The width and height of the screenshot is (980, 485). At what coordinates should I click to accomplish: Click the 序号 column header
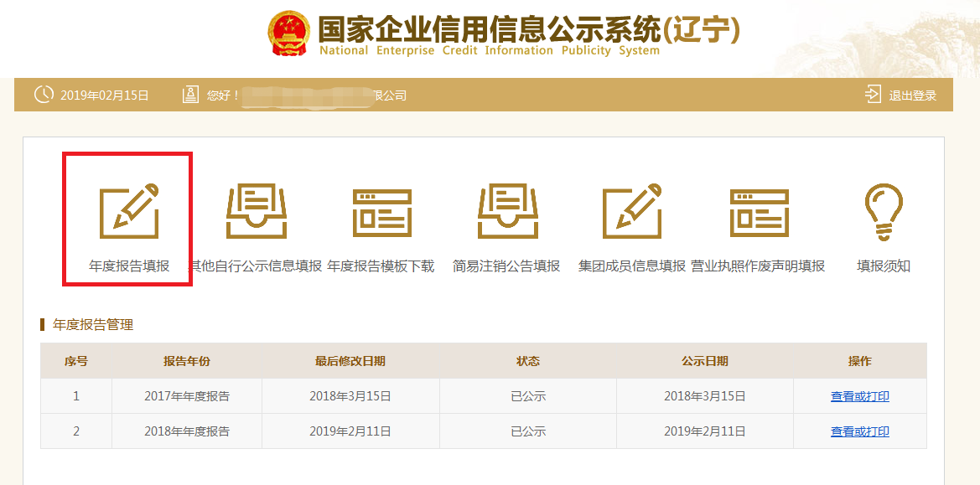(76, 361)
